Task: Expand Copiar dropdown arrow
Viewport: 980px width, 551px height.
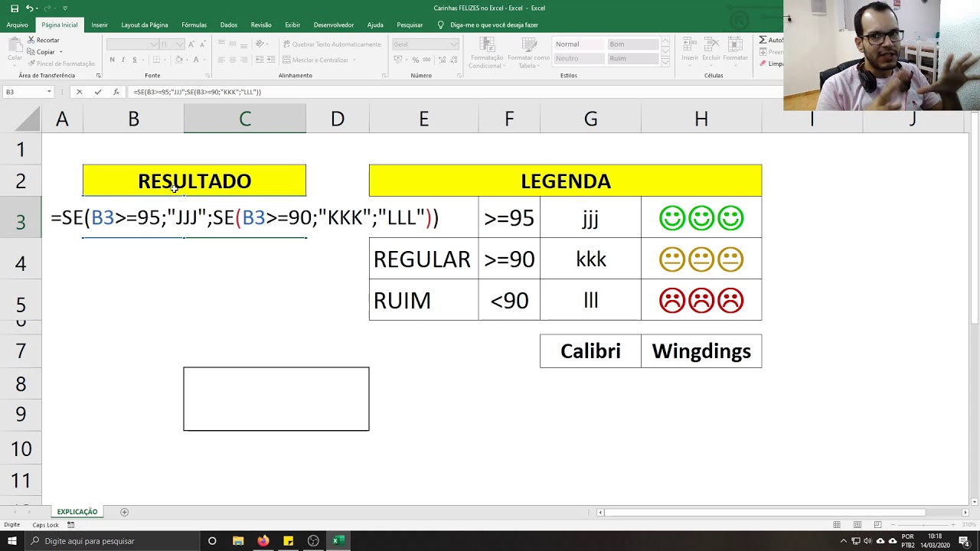Action: coord(60,52)
